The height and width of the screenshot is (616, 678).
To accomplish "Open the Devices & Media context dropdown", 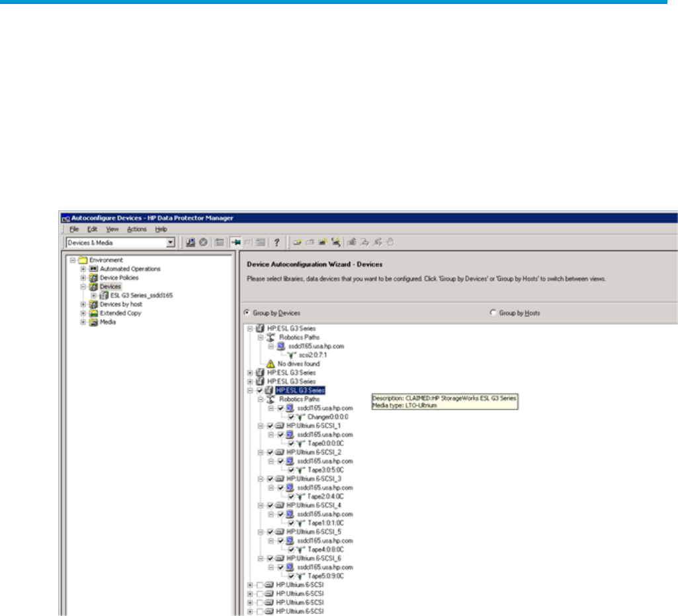I will 171,243.
